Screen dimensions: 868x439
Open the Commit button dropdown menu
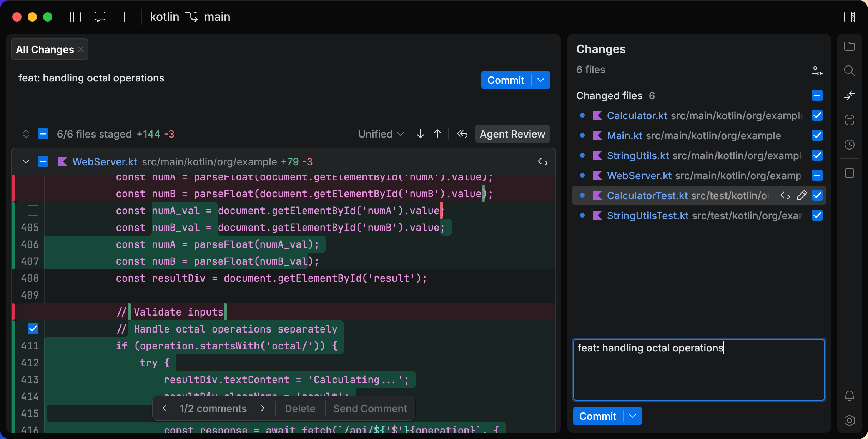(541, 80)
